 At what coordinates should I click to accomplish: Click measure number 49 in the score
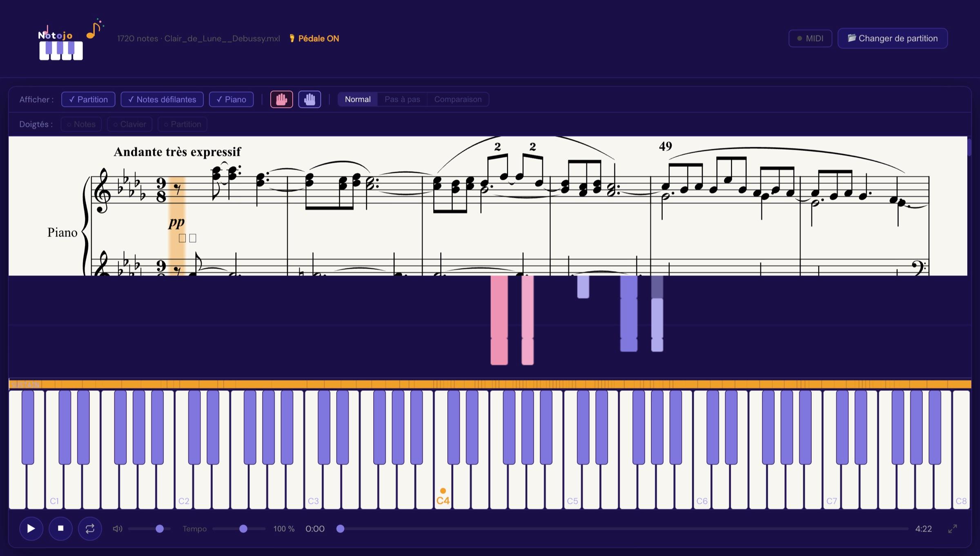tap(665, 146)
